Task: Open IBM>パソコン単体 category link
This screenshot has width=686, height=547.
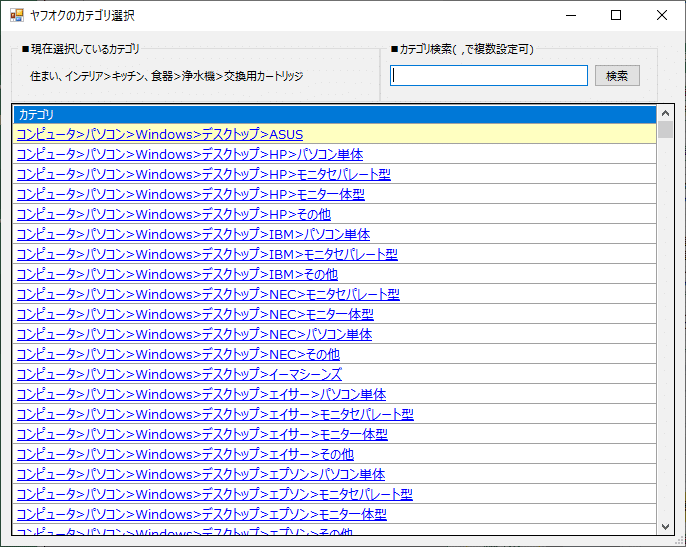Action: pyautogui.click(x=193, y=235)
